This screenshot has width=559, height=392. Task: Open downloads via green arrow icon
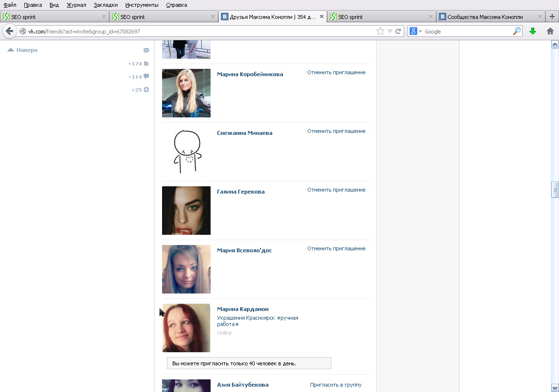tap(533, 32)
